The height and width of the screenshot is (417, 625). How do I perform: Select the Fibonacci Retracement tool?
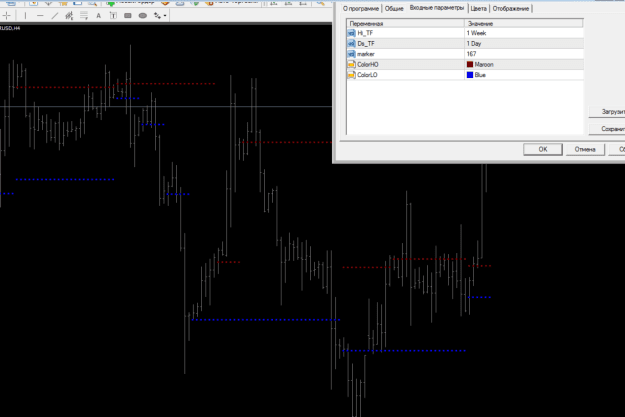pos(84,16)
